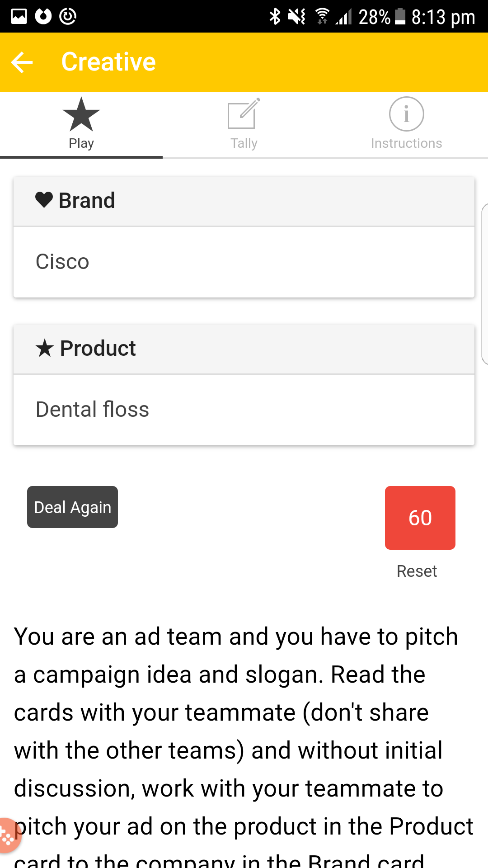Screen dimensions: 488x868
Task: Select the Play star icon
Action: coord(81,114)
